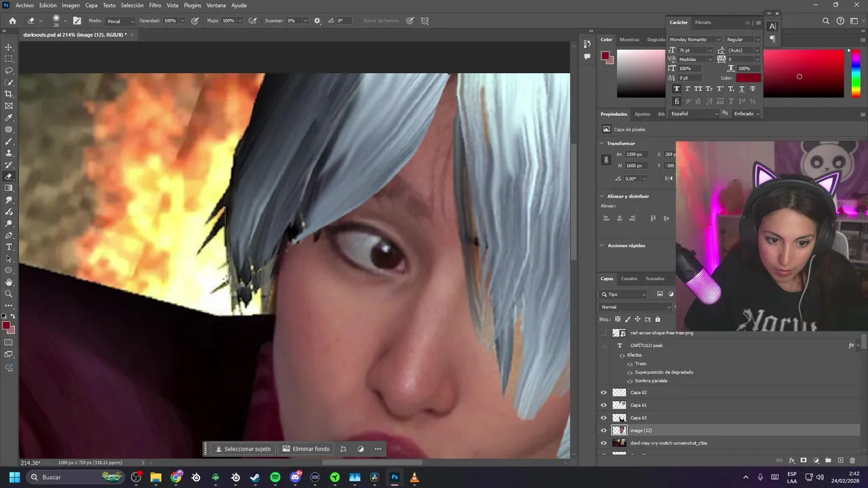Select the Gradient tool
Screen dimensions: 868x488
click(x=9, y=188)
